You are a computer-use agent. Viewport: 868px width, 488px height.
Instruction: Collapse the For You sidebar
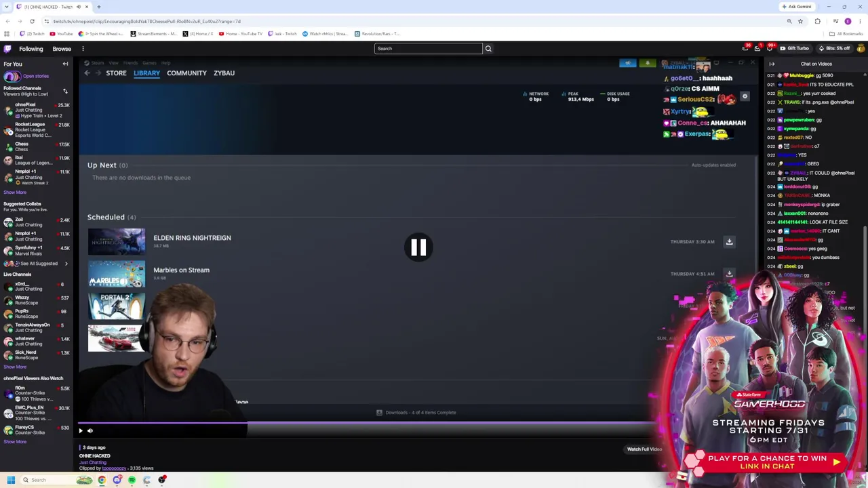tap(65, 64)
